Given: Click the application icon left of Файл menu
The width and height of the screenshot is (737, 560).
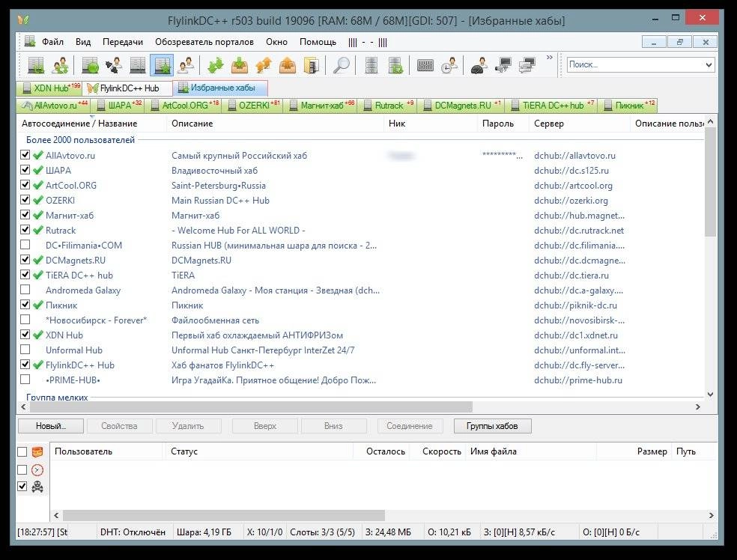Looking at the screenshot, I should [30, 41].
